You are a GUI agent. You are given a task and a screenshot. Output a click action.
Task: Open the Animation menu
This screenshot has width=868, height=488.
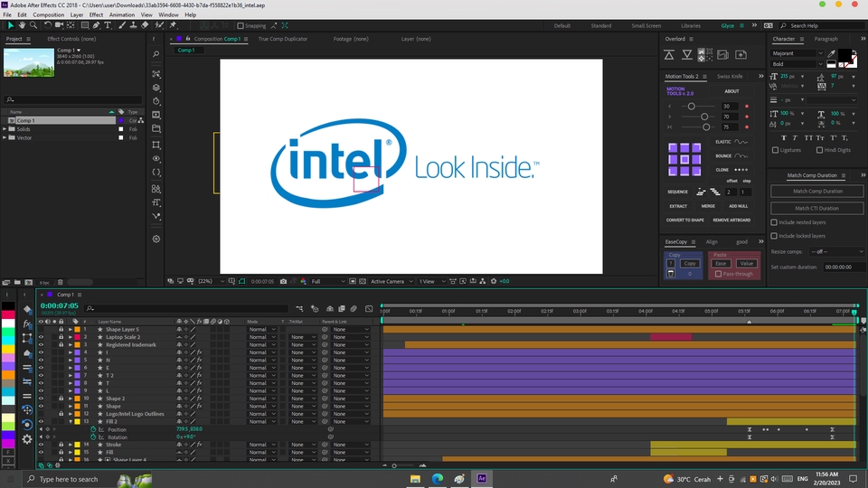point(122,15)
